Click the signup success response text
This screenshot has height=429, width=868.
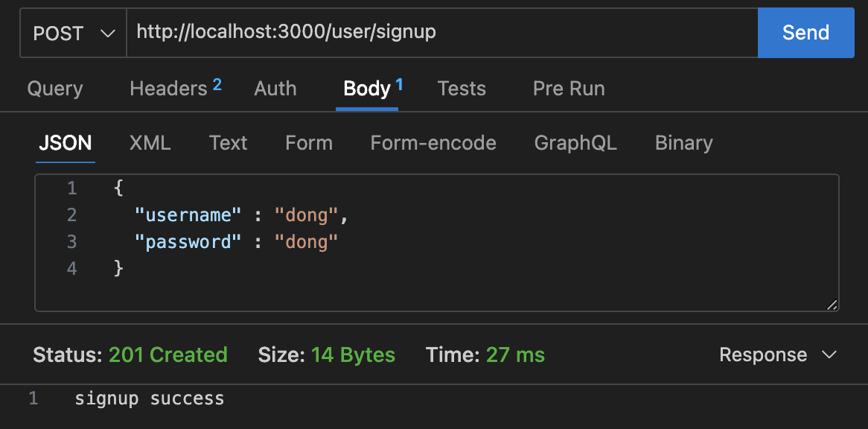coord(150,398)
